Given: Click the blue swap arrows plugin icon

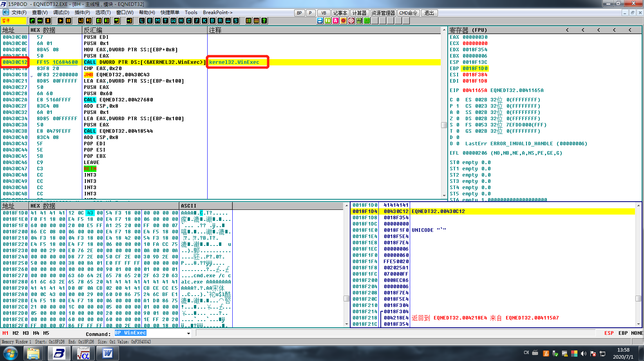Looking at the screenshot, I should (x=320, y=21).
